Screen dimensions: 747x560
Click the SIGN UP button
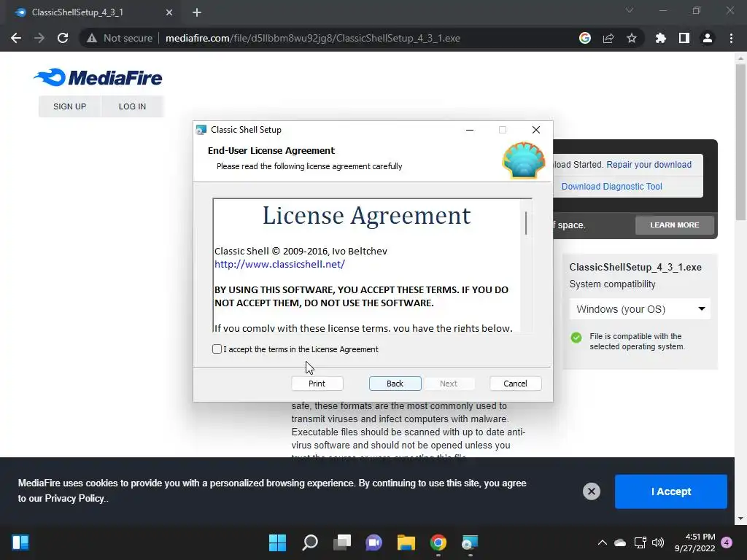pyautogui.click(x=69, y=106)
